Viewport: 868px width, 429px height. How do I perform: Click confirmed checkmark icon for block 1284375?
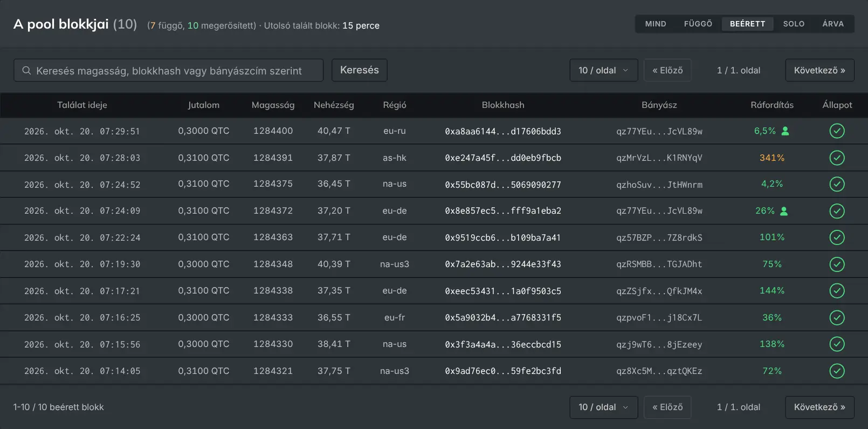(837, 184)
